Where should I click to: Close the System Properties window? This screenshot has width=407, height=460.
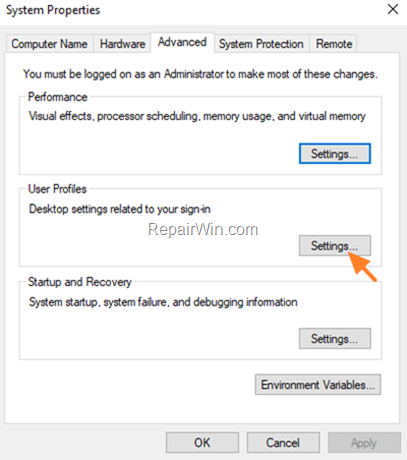(x=393, y=9)
